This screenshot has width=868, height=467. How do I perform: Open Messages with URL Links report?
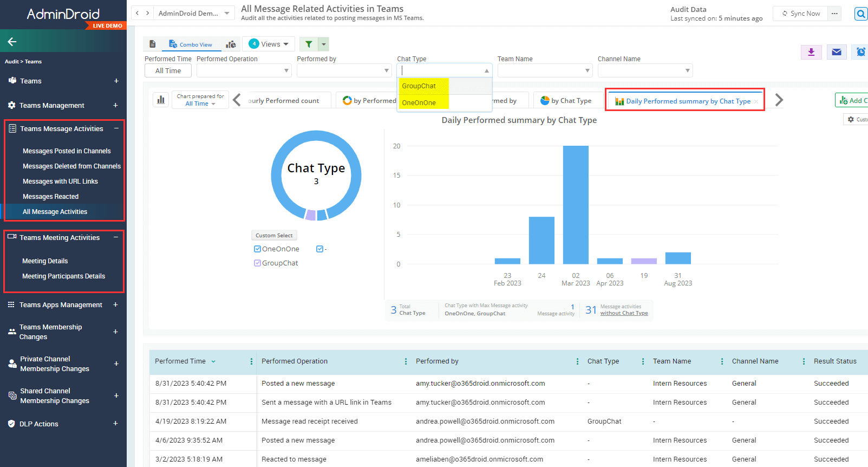60,181
